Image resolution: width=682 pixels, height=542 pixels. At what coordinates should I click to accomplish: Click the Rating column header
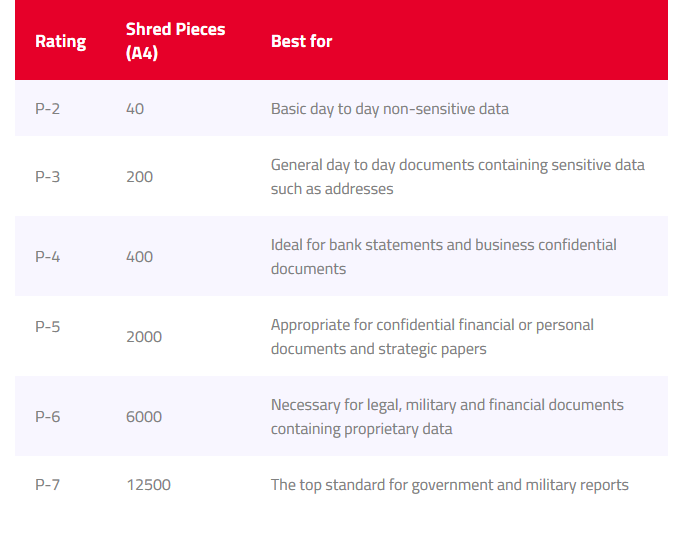(x=60, y=41)
